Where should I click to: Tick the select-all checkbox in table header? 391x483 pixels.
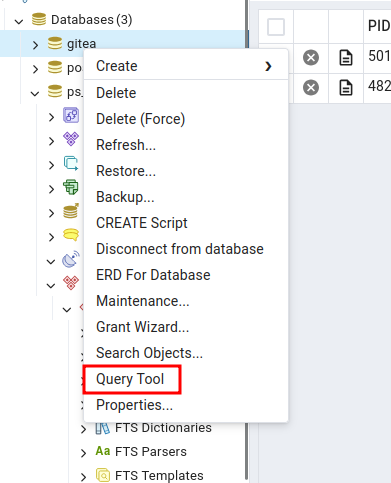276,27
